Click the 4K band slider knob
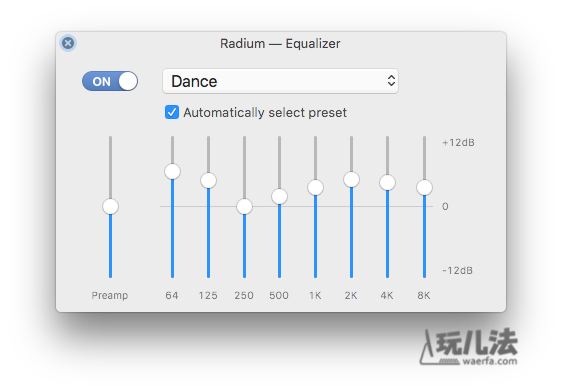This screenshot has width=562, height=392. point(387,182)
